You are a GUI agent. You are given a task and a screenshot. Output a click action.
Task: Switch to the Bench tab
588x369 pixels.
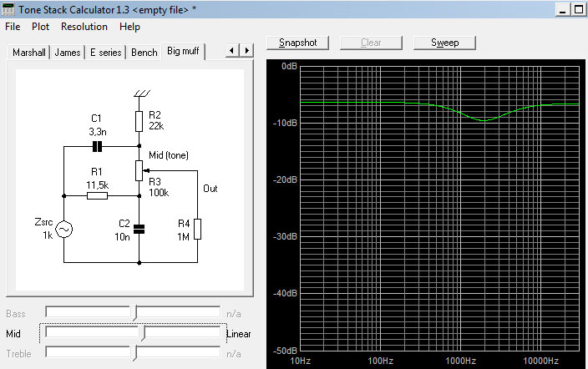(x=144, y=53)
